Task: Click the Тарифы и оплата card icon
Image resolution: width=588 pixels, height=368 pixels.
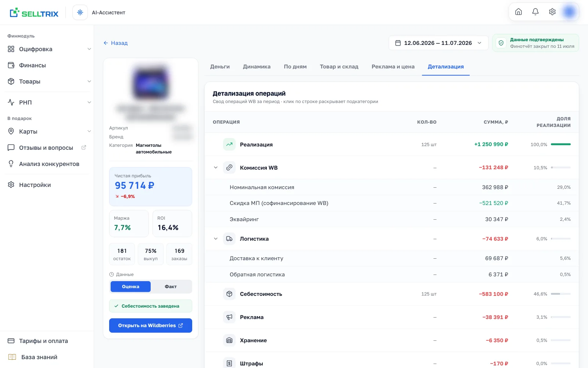Action: (11, 341)
